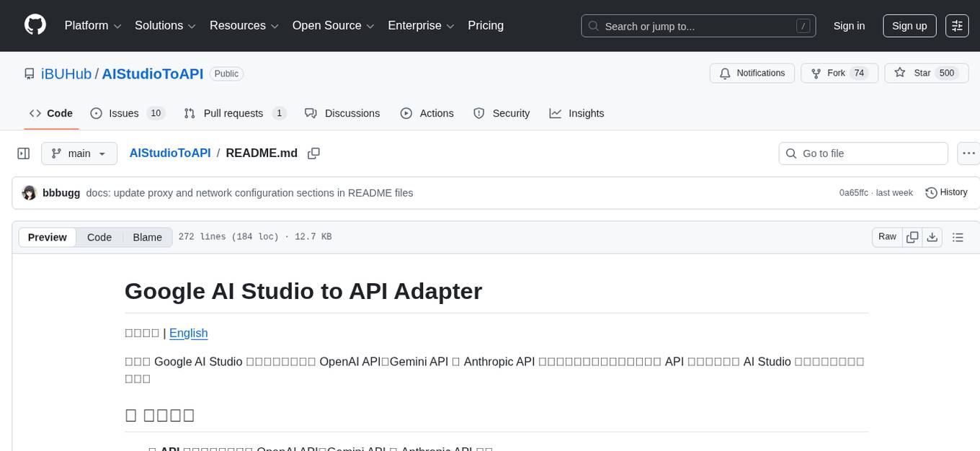The height and width of the screenshot is (451, 980).
Task: Open the file outline icon
Action: [958, 236]
